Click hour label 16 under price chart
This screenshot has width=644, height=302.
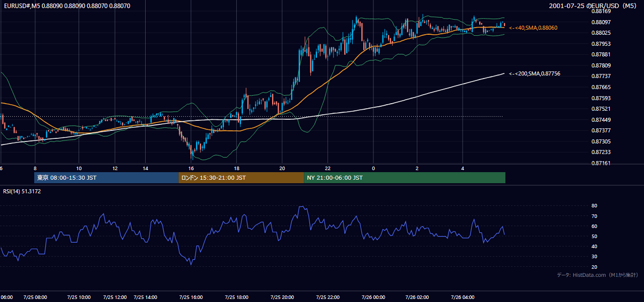pyautogui.click(x=191, y=168)
